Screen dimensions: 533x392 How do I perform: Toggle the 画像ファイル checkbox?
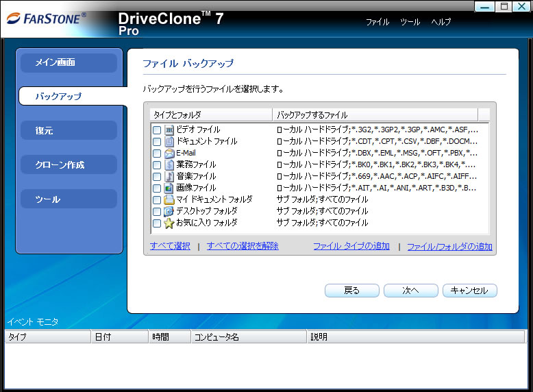(157, 188)
